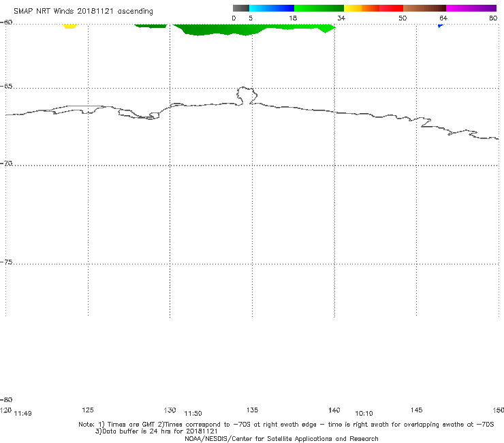Click the swath time '11:49'
The image size is (504, 443).
[x=23, y=414]
